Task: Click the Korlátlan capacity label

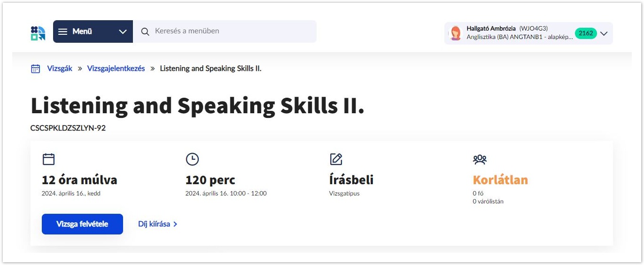Action: (500, 180)
